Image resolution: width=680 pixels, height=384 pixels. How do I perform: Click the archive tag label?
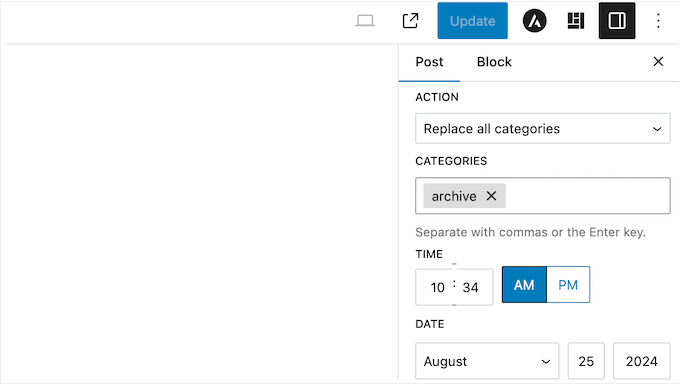(x=454, y=196)
